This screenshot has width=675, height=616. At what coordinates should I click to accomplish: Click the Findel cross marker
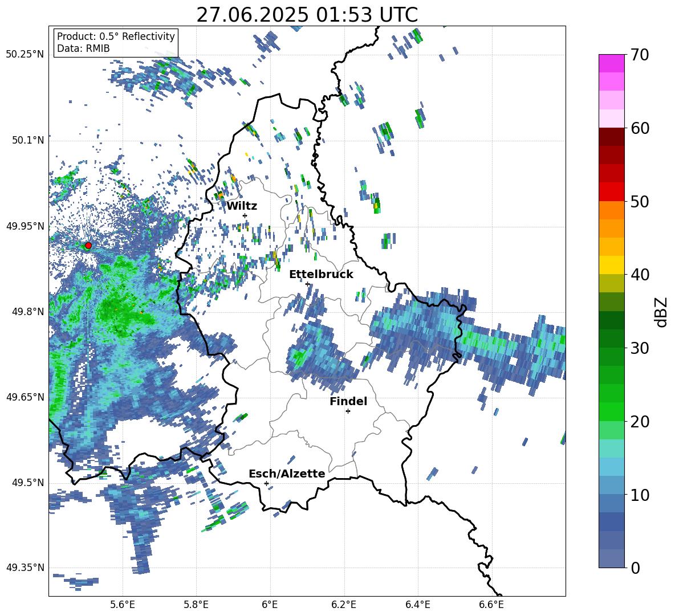[x=348, y=411]
